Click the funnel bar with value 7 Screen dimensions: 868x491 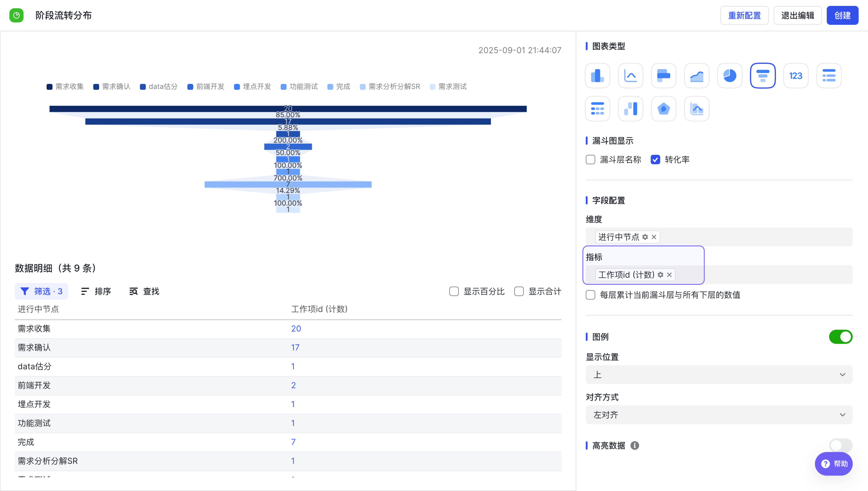pyautogui.click(x=288, y=185)
